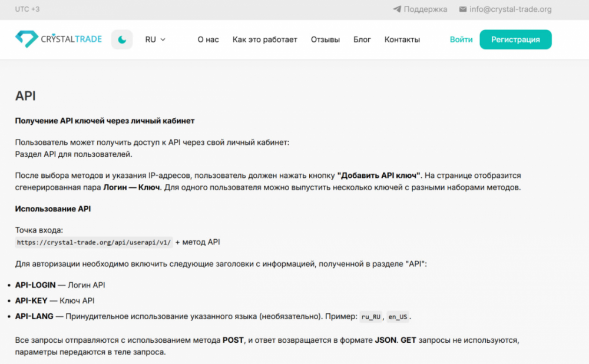Click the ru_RU code example
This screenshot has height=364, width=589.
(x=371, y=317)
